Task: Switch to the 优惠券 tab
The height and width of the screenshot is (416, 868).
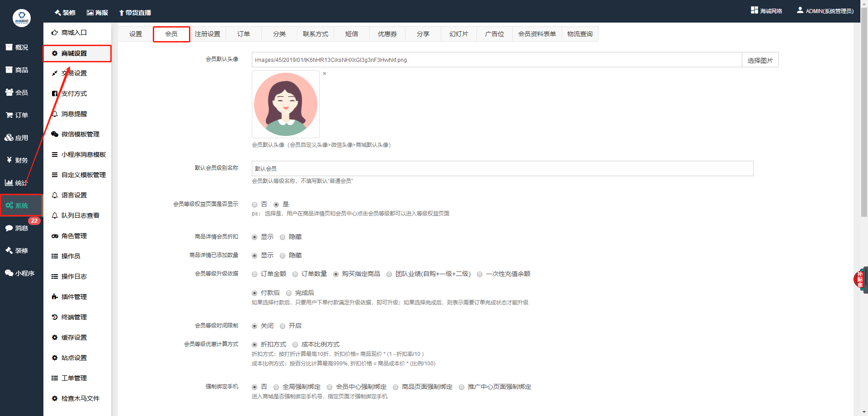Action: pos(387,34)
